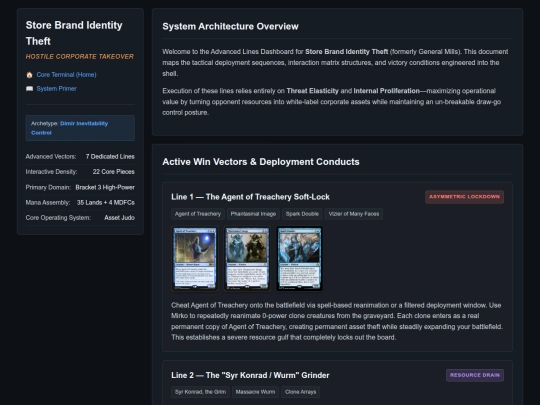Select the Line 2 Syr Konrad / Wurm Grinder heading
Image resolution: width=540 pixels, height=405 pixels.
click(x=250, y=375)
